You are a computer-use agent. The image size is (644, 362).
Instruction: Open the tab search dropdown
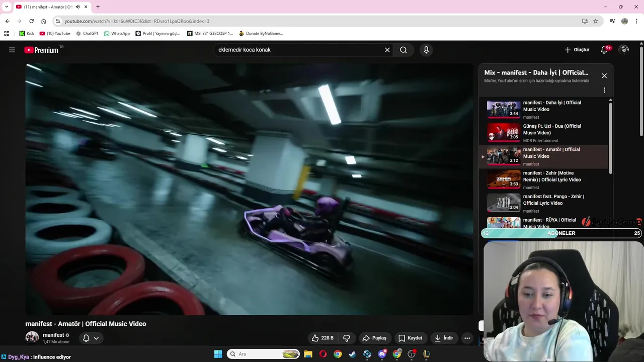[x=7, y=7]
